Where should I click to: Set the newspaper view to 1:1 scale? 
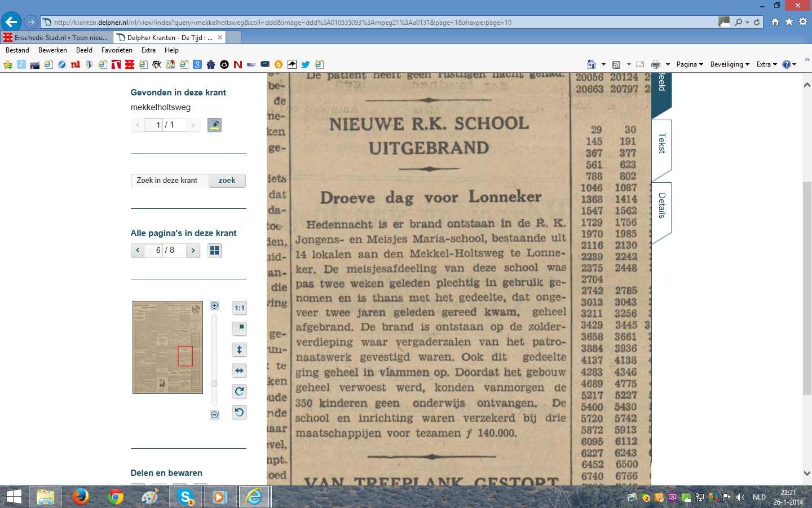pos(240,308)
